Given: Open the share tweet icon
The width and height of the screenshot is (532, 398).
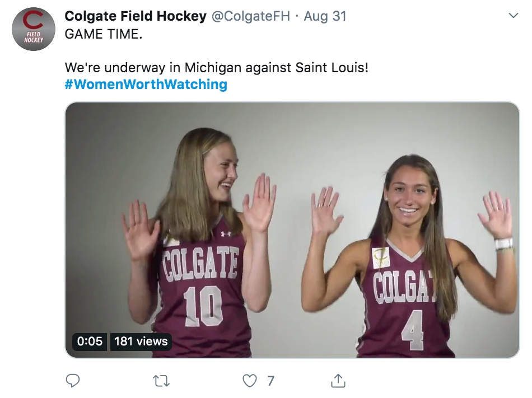Looking at the screenshot, I should [338, 381].
